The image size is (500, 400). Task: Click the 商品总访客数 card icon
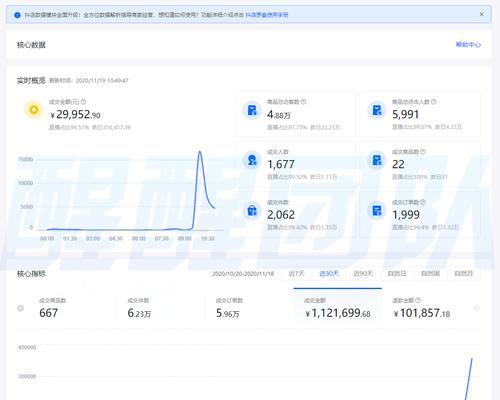[x=252, y=110]
